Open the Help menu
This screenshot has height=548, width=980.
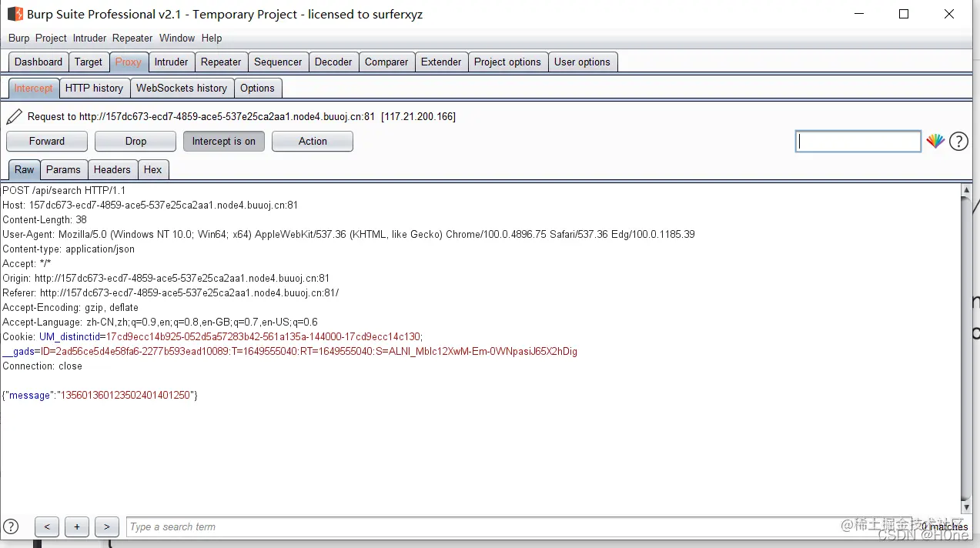pos(212,38)
